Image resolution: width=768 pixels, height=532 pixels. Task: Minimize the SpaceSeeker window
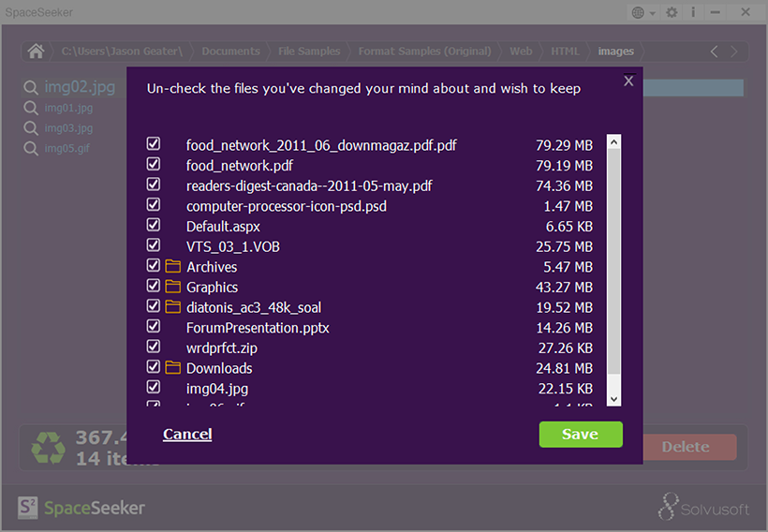tap(716, 12)
